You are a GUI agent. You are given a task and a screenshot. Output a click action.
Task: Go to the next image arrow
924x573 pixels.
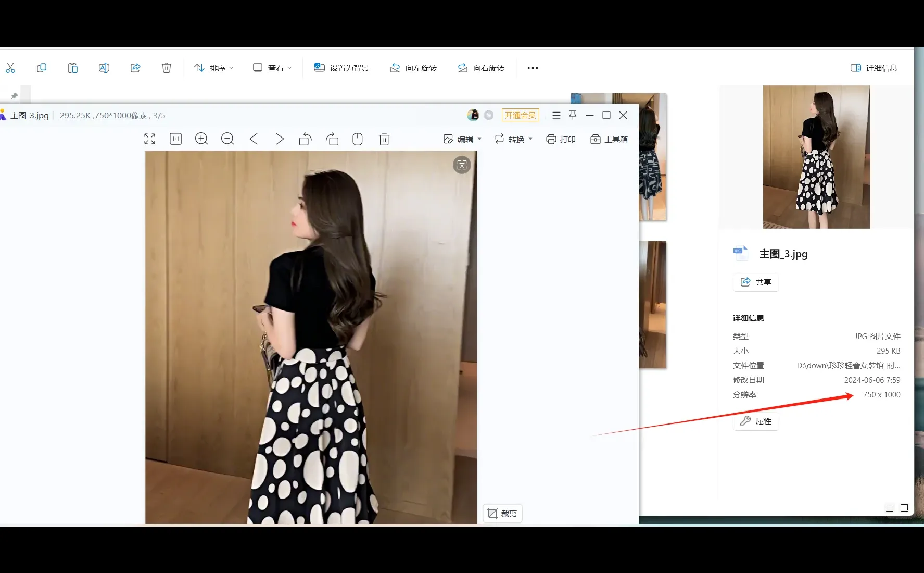(x=280, y=139)
